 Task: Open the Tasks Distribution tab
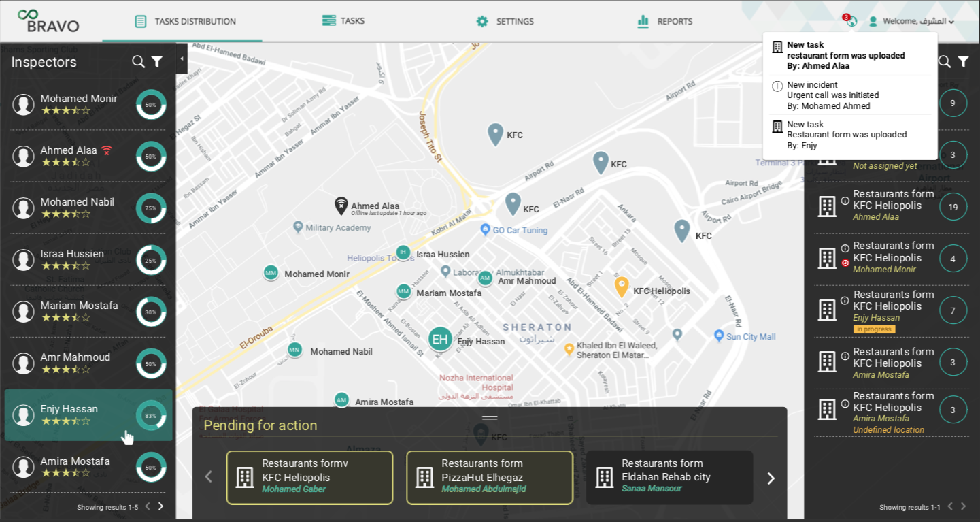pos(185,21)
